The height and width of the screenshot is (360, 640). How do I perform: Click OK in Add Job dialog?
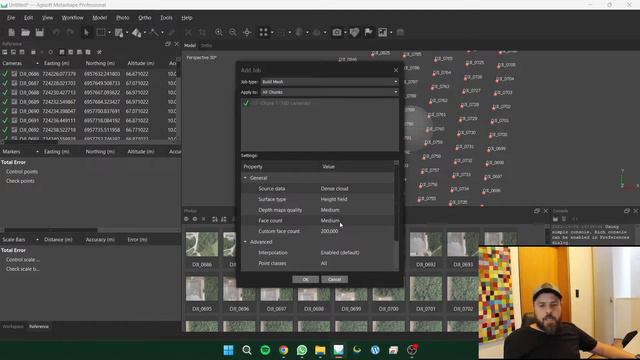pos(305,280)
